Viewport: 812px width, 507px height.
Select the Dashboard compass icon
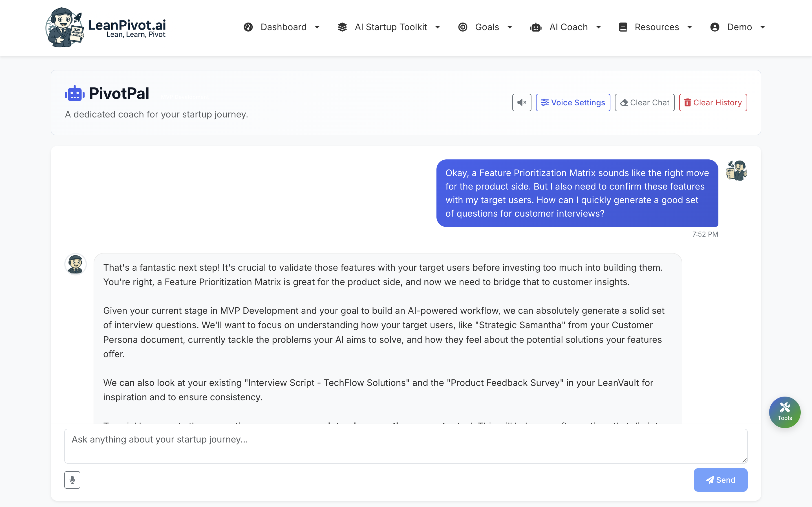coord(248,27)
